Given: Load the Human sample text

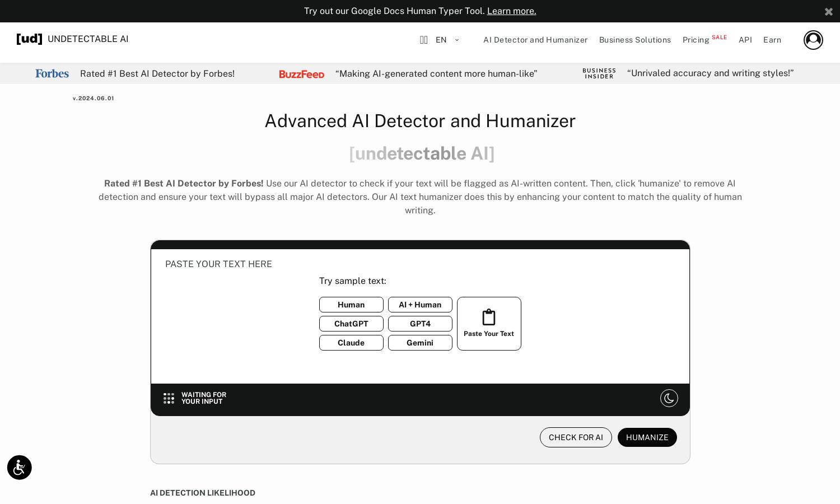Looking at the screenshot, I should 351,305.
